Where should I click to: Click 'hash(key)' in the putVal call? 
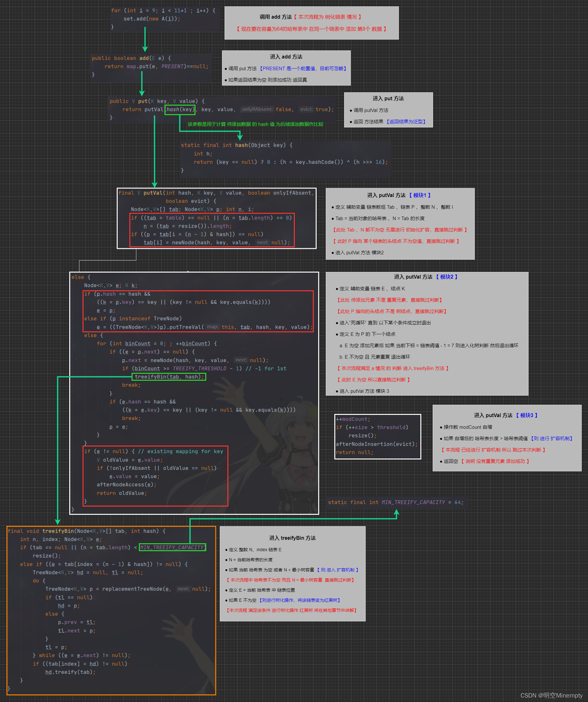[x=180, y=110]
